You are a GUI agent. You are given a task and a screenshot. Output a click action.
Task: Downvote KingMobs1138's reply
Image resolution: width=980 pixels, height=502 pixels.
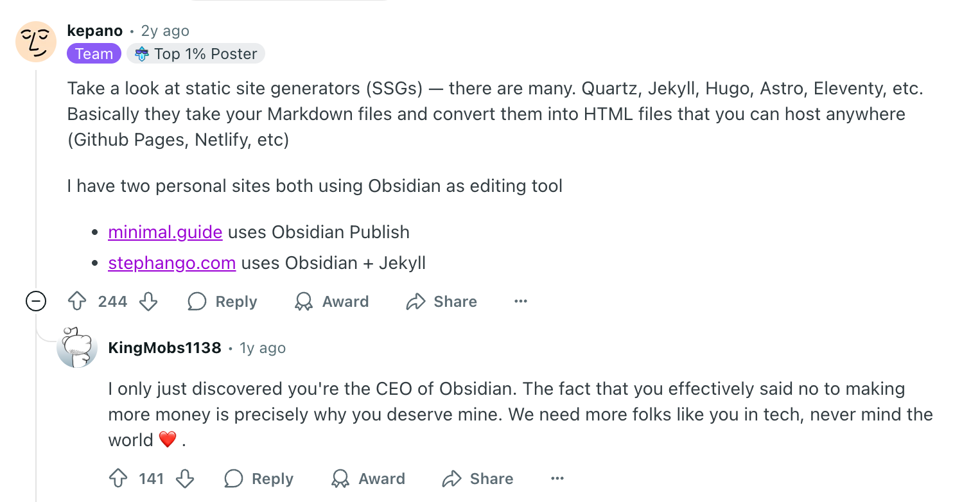185,478
